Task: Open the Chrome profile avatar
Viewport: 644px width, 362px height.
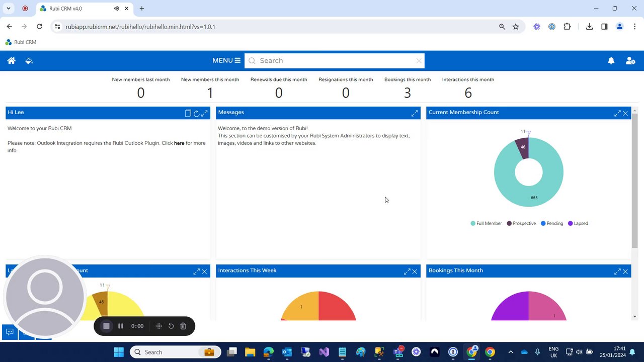Action: coord(620,27)
